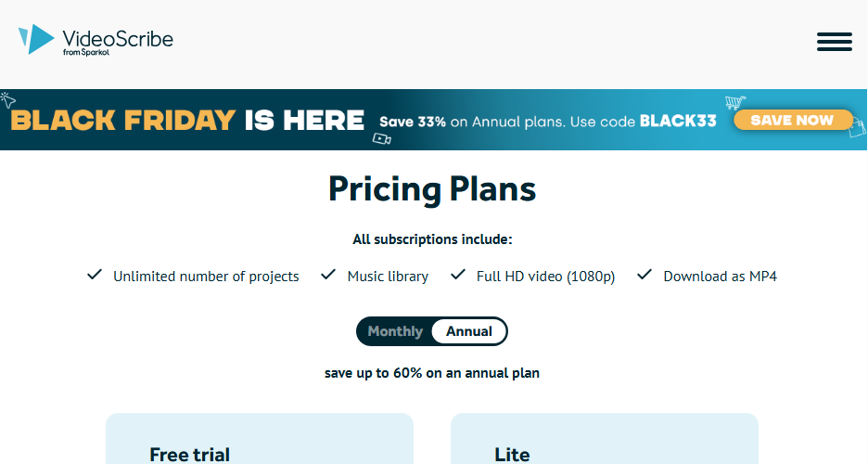Image resolution: width=868 pixels, height=464 pixels.
Task: Select the Lite plan card
Action: 604,439
